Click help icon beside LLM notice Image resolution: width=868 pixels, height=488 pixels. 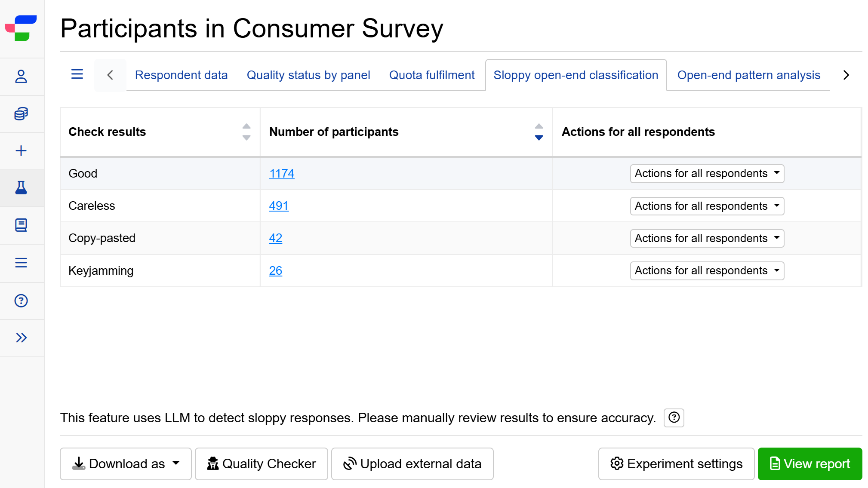click(x=674, y=417)
